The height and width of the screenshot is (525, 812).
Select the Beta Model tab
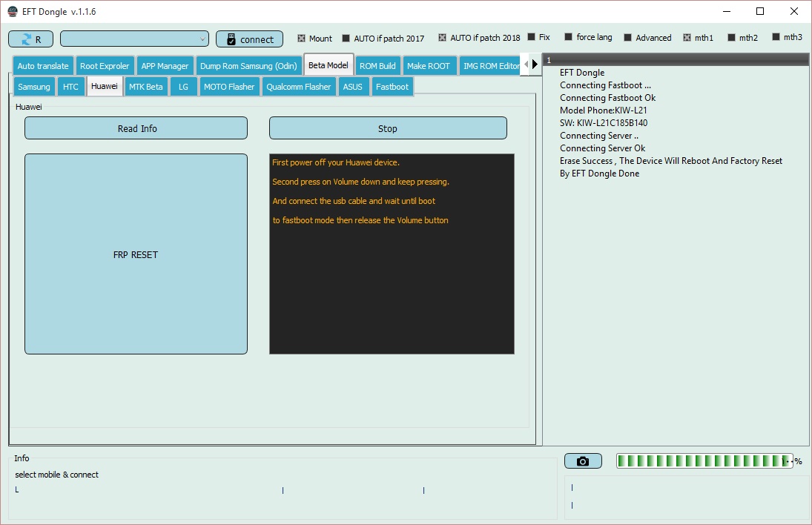pyautogui.click(x=329, y=65)
